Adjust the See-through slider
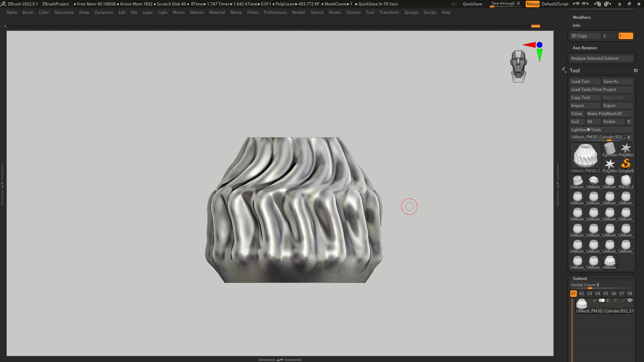The width and height of the screenshot is (644, 362). tap(506, 4)
